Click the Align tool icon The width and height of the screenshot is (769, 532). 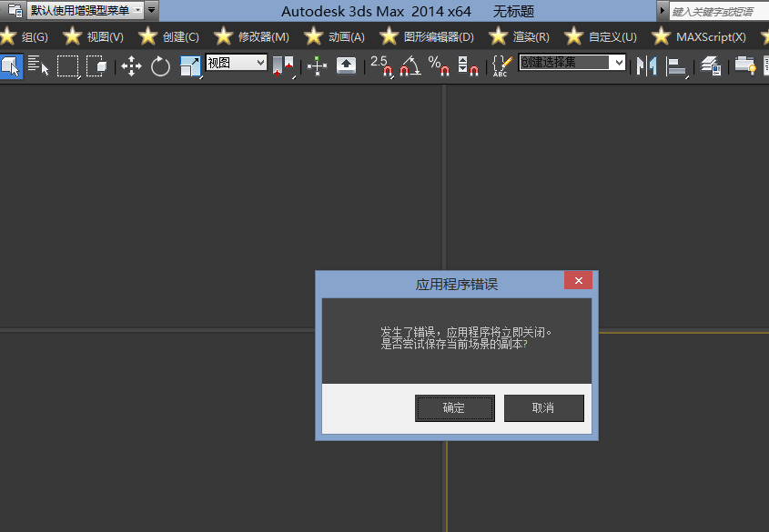pos(677,65)
